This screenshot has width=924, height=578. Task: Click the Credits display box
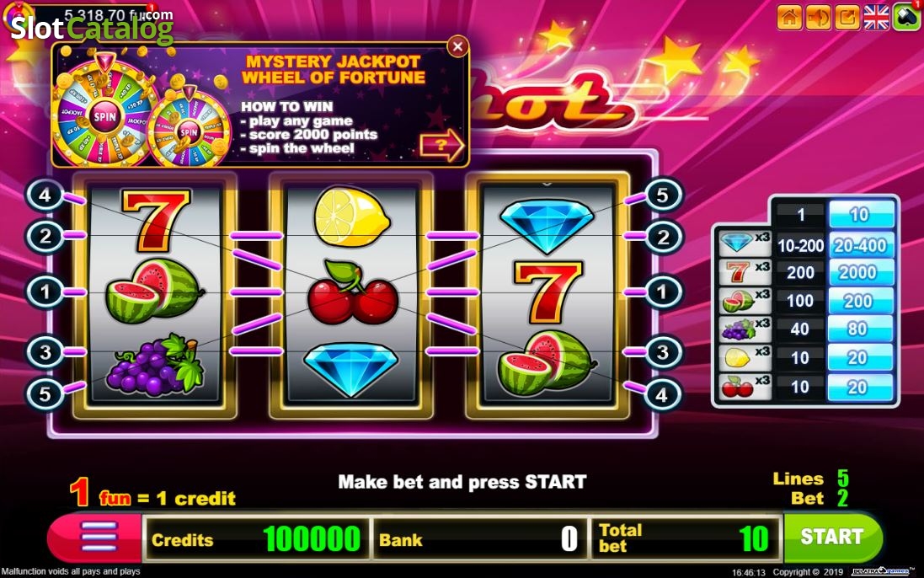(x=257, y=538)
